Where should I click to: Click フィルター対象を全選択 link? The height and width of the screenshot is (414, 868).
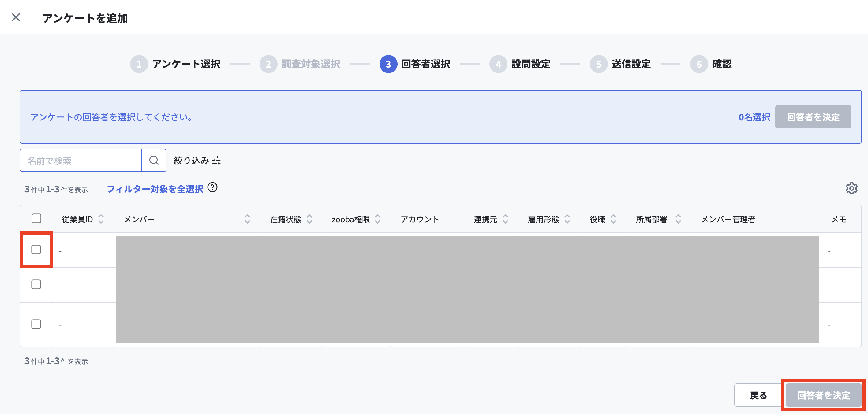click(x=155, y=189)
